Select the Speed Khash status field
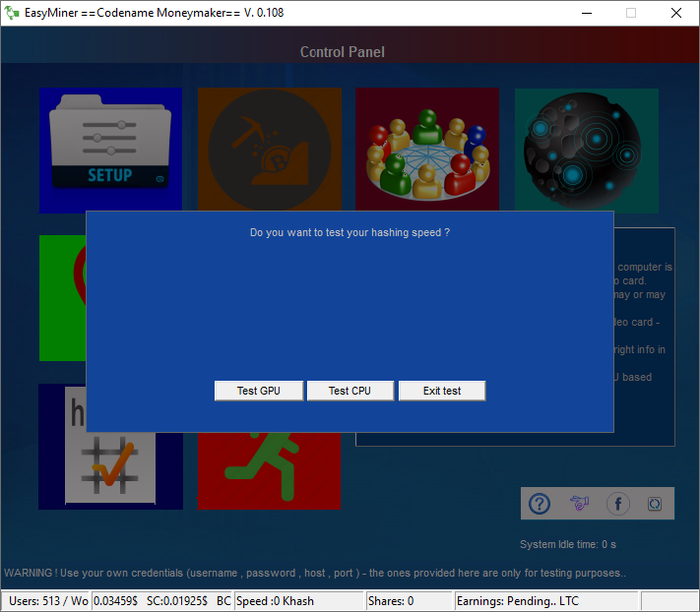700x612 pixels. [297, 601]
